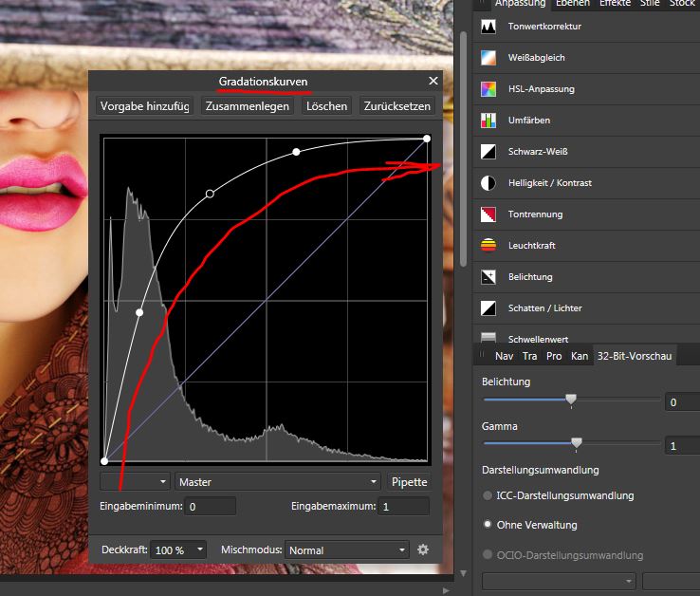Click the Gamma slider handle

577,443
